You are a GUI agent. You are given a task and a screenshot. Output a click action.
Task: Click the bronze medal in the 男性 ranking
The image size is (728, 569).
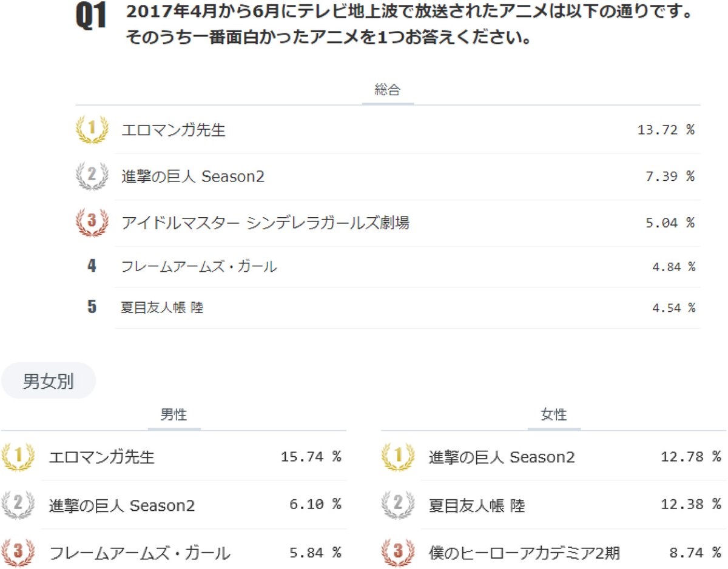pos(17,553)
